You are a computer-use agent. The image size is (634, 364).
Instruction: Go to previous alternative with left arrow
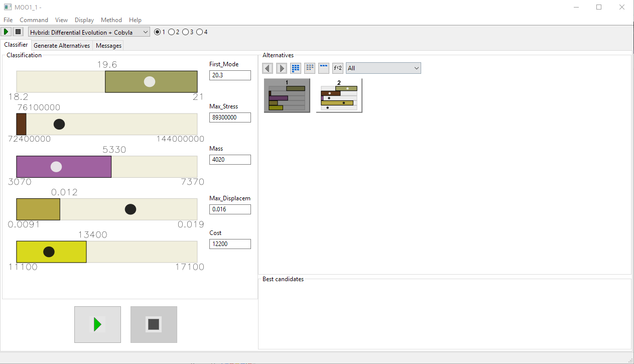[268, 68]
